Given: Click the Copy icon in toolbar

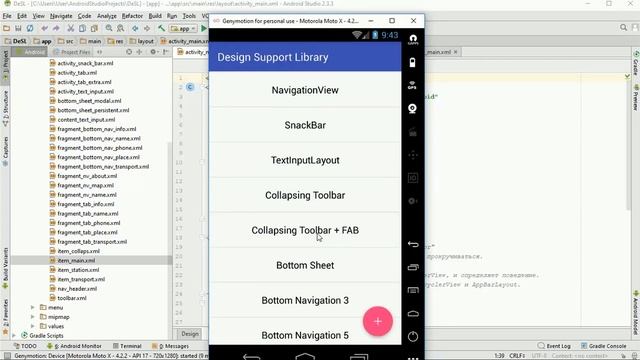Looking at the screenshot, I should click(82, 29).
